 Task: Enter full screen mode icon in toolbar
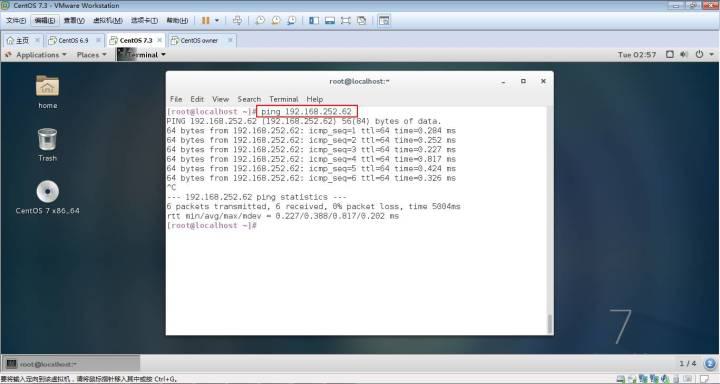(345, 20)
